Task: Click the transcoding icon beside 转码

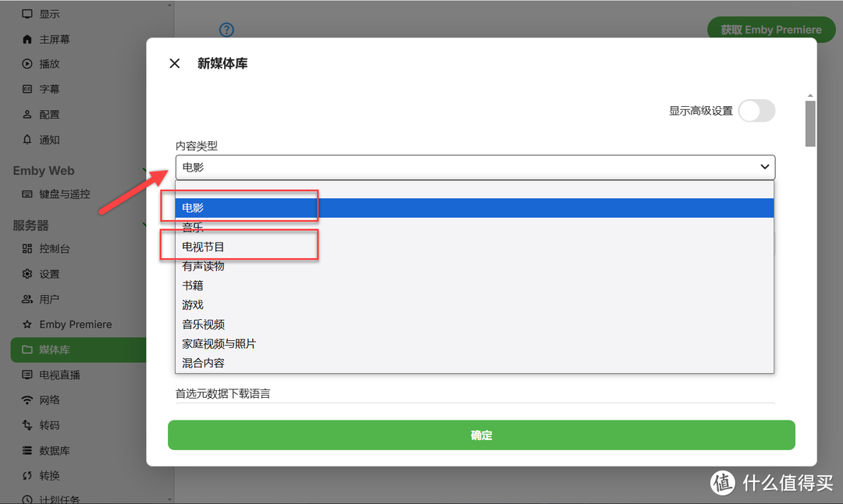Action: pos(27,425)
